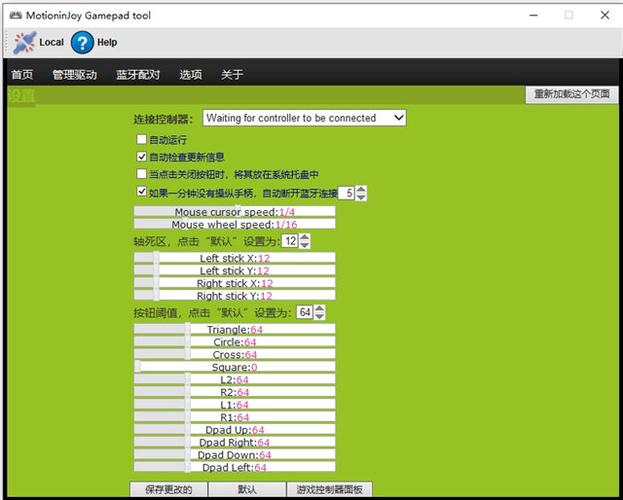Open the 游戏控制器面板 button

[329, 489]
